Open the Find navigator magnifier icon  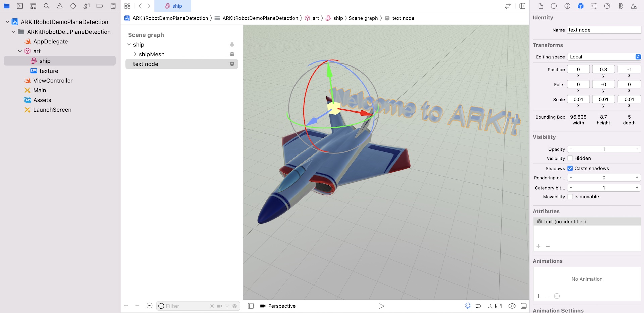[x=47, y=6]
